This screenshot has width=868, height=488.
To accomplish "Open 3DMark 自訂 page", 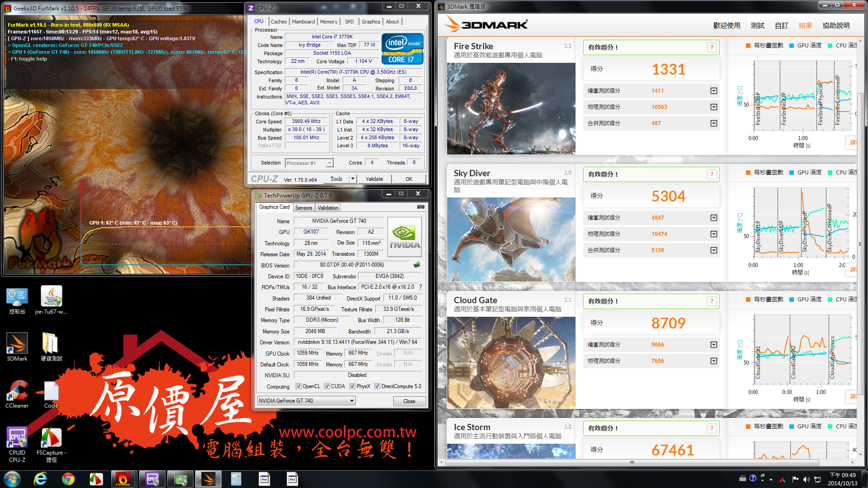I will pos(781,26).
